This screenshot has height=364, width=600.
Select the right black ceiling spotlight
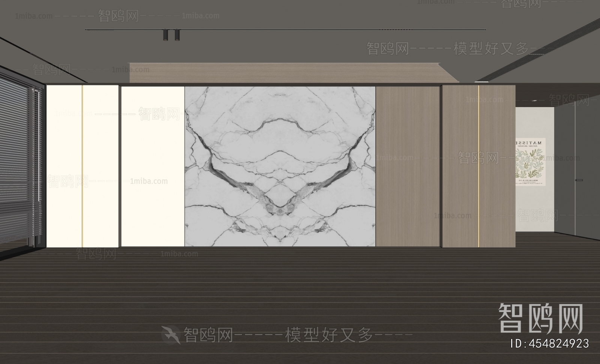pos(177,35)
